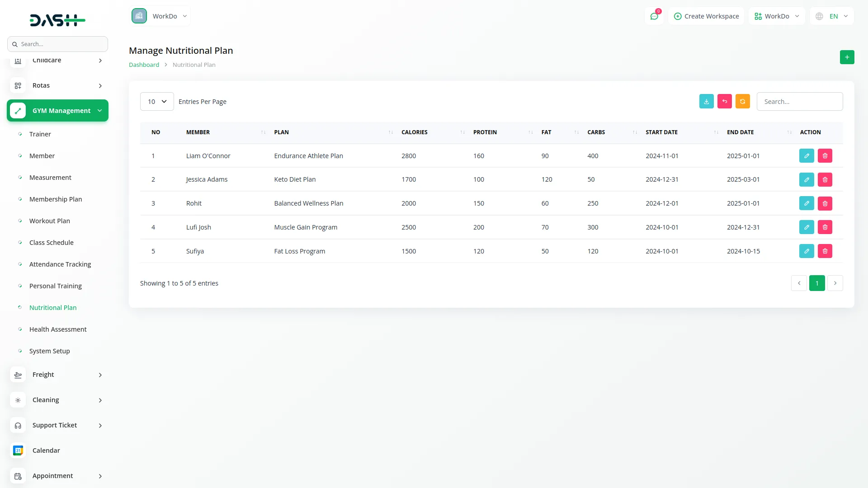Click the pink reset arrow icon

click(724, 102)
